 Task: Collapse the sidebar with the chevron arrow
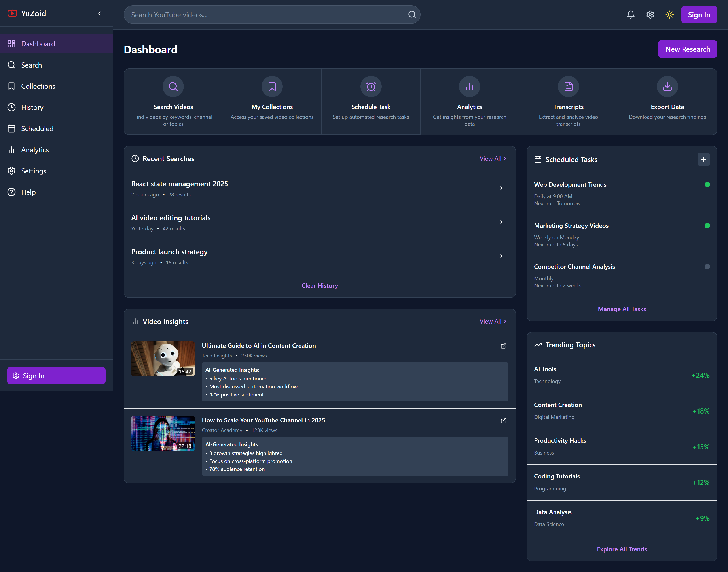[99, 13]
